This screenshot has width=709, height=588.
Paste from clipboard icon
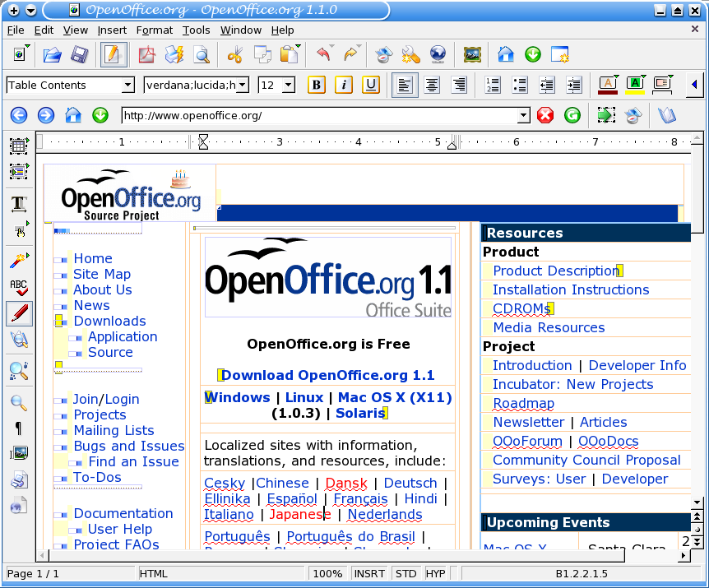coord(289,55)
